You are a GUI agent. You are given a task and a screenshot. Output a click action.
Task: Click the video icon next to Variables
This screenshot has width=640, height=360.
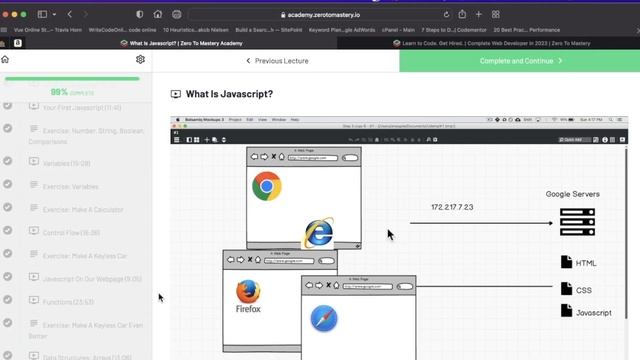tap(34, 161)
